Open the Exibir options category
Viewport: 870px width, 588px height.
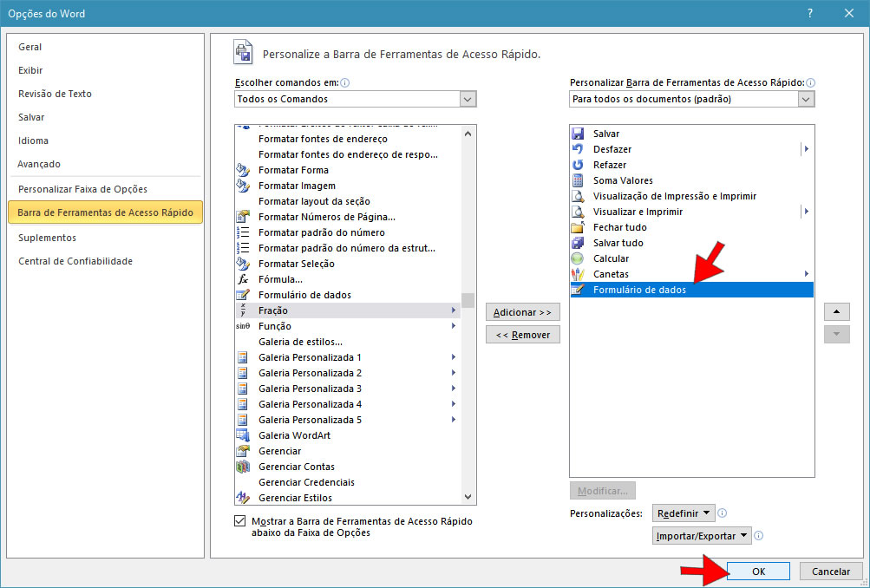(x=30, y=70)
